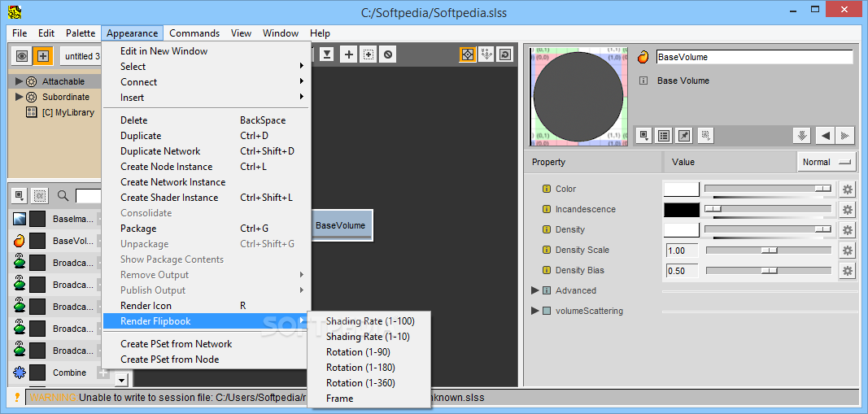
Task: Click the first Broadcast node icon in the list
Action: click(x=19, y=262)
